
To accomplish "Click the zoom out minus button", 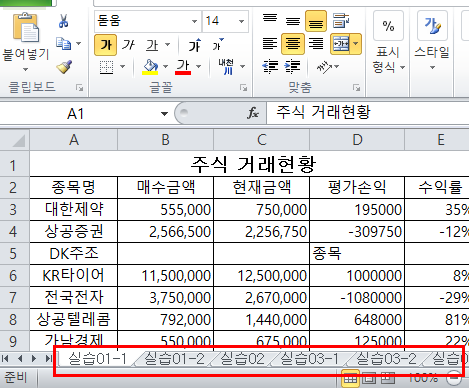I will click(x=454, y=378).
